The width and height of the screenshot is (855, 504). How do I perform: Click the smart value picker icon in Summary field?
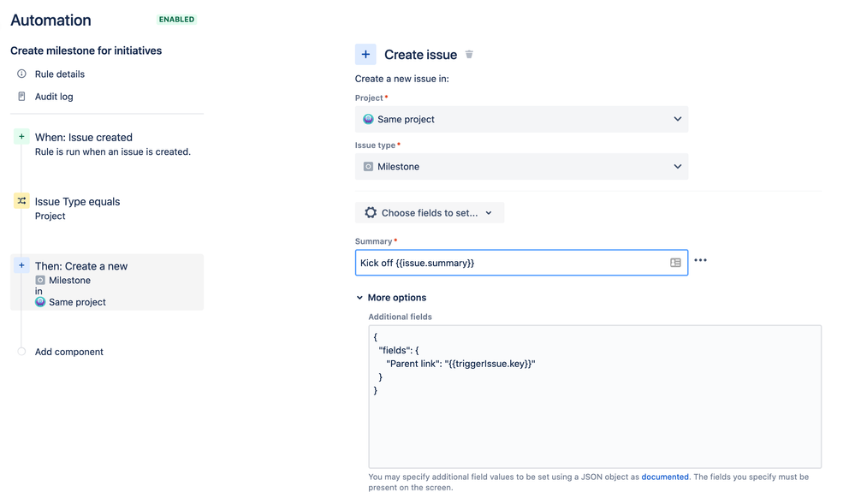tap(675, 263)
